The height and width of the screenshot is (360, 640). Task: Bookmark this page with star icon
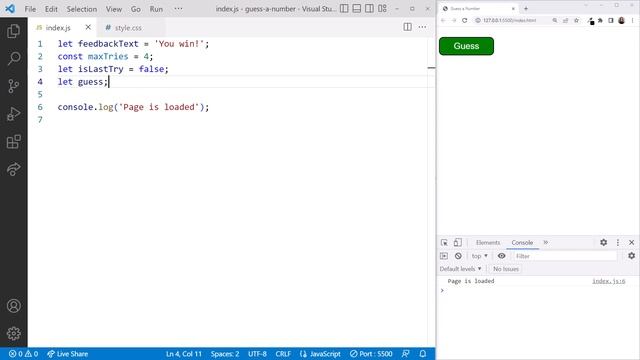pos(576,20)
